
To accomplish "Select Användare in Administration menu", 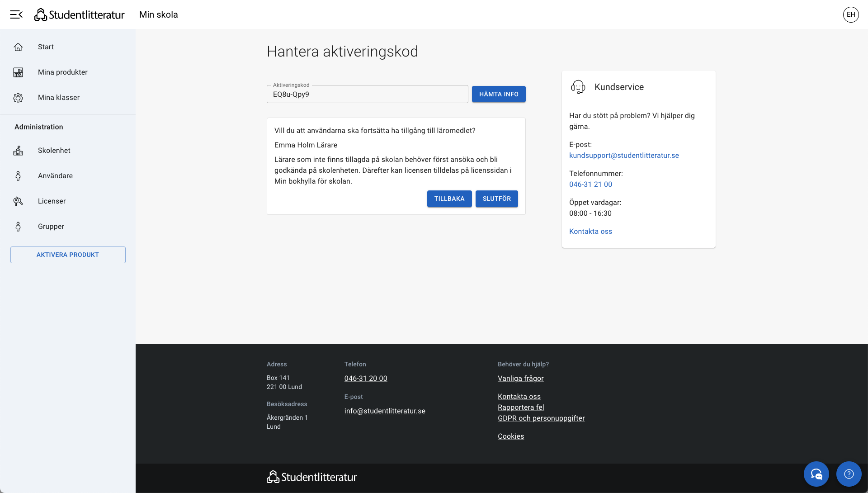I will pos(55,176).
